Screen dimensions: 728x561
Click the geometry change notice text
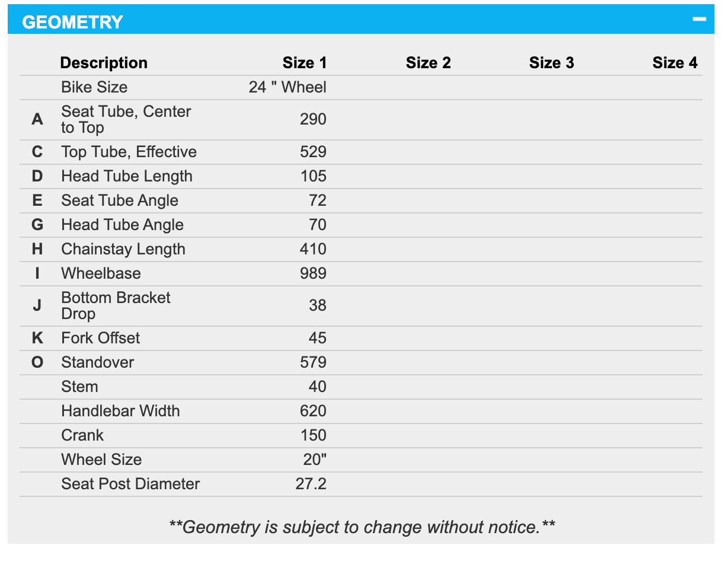point(362,527)
